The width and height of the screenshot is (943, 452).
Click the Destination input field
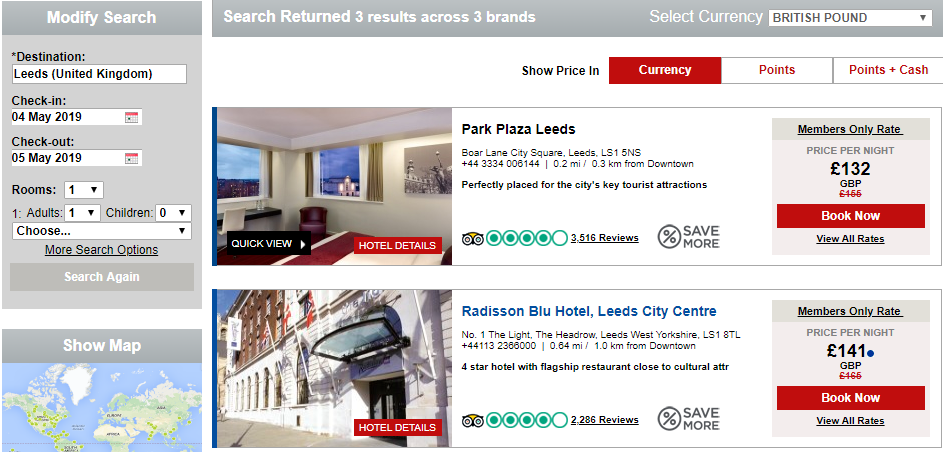(99, 74)
